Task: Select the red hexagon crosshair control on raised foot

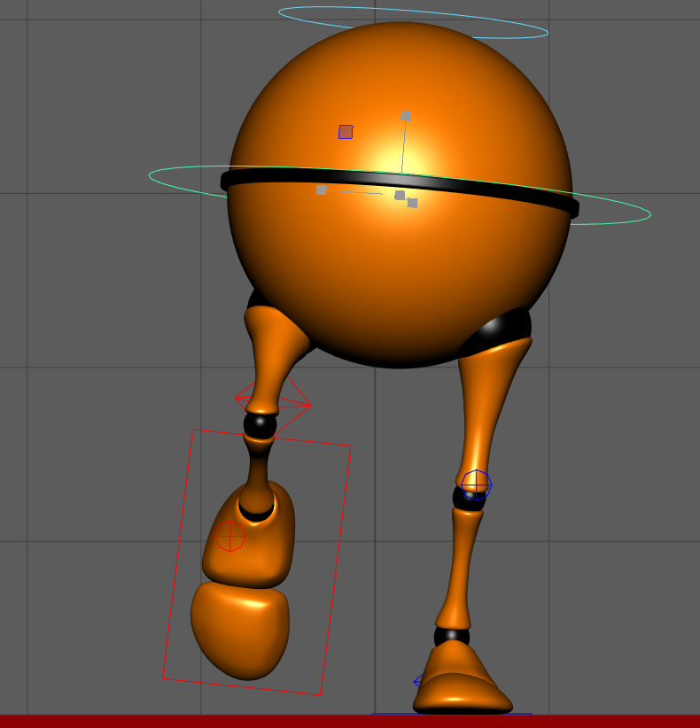Action: tap(229, 536)
